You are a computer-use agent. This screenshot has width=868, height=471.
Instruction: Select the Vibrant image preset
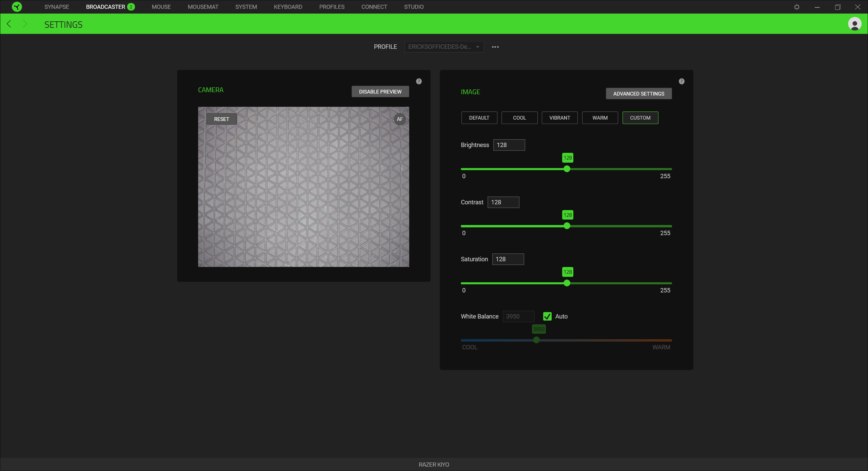559,118
